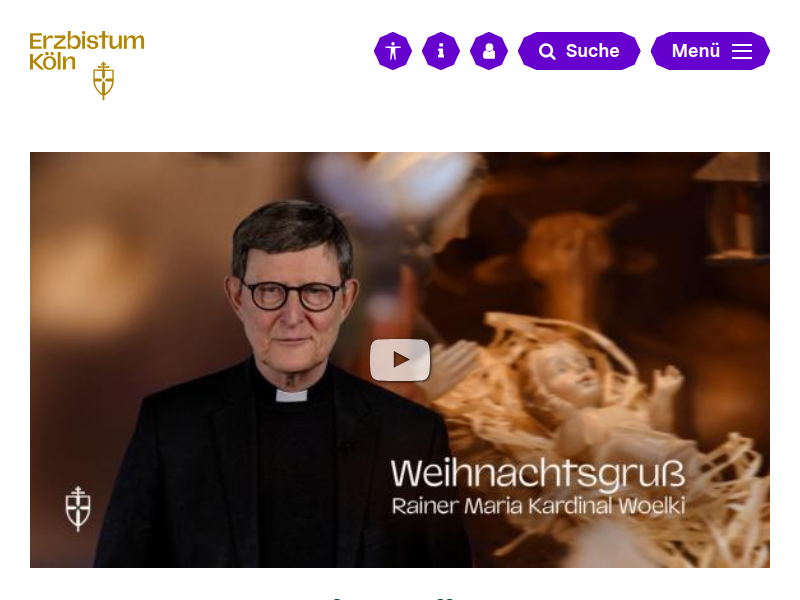Click 'Rainer Maria Kardinal Woelki' caption text

tap(538, 506)
